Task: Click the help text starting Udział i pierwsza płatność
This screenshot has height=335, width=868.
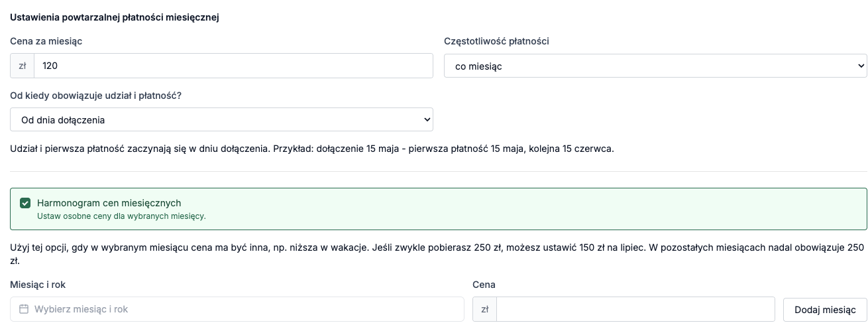Action: tap(312, 149)
